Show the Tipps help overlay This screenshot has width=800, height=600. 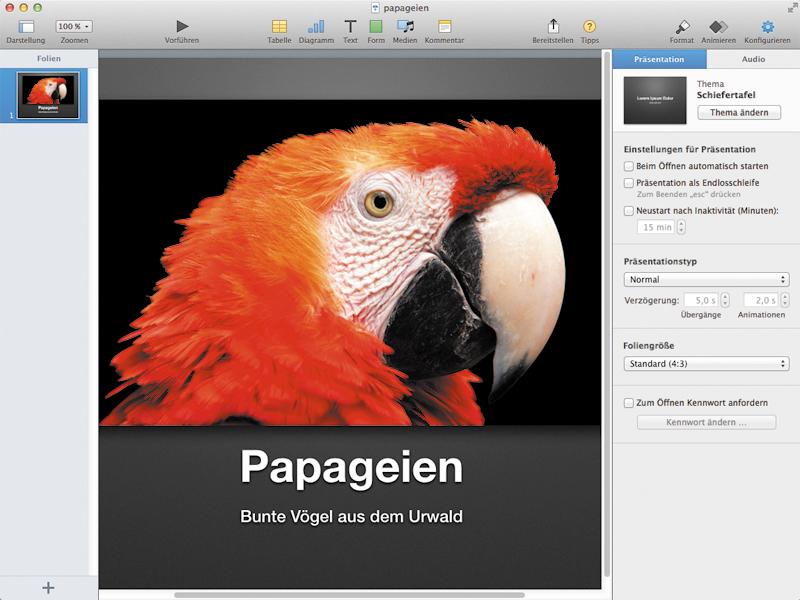pyautogui.click(x=589, y=26)
